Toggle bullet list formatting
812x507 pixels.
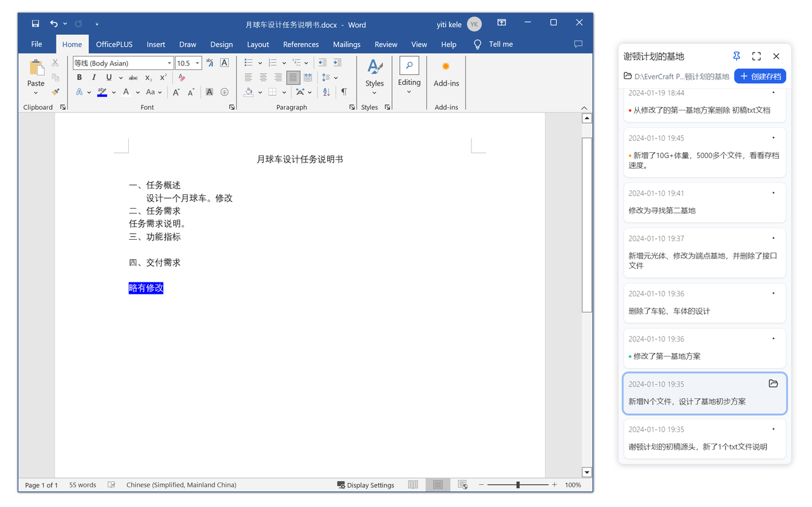click(x=249, y=62)
